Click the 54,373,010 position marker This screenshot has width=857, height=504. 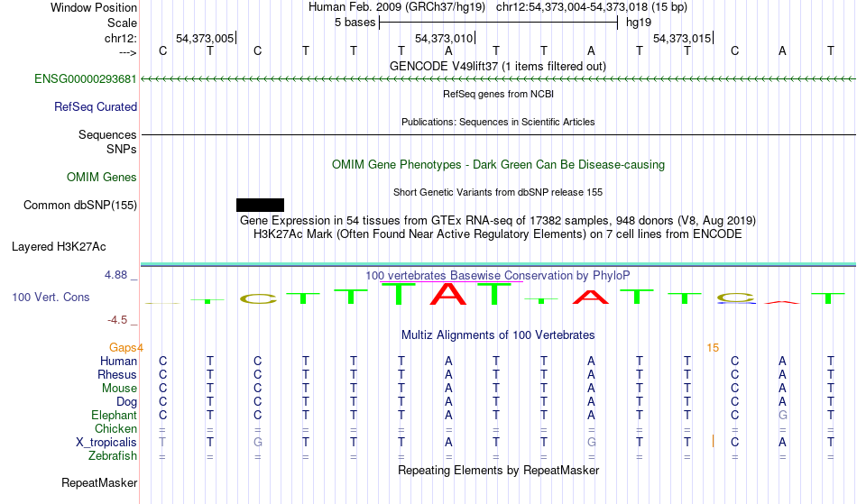coord(444,38)
